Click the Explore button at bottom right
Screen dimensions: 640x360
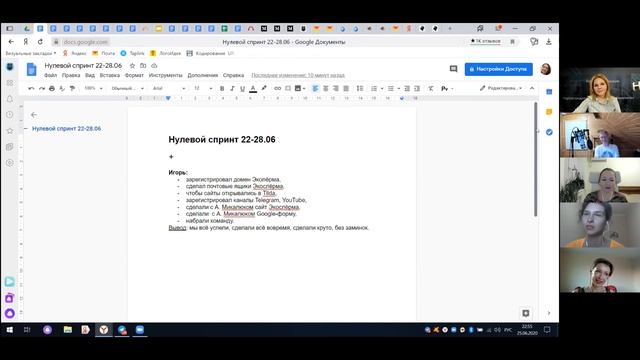pos(526,313)
